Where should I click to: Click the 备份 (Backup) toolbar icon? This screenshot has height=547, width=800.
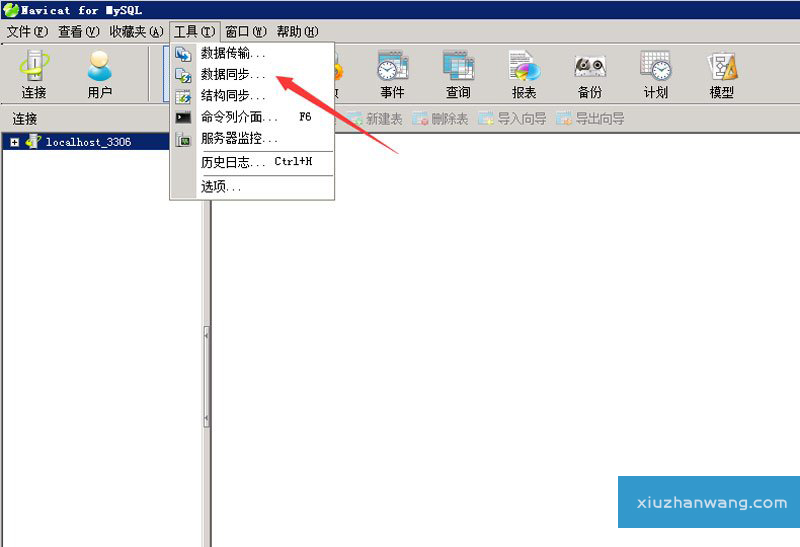(x=590, y=74)
